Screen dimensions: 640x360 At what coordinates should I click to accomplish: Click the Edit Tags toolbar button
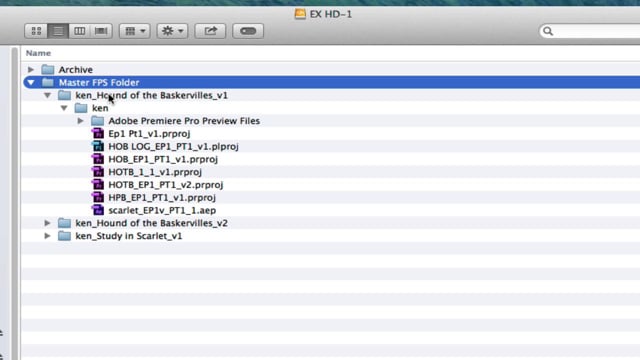point(248,31)
